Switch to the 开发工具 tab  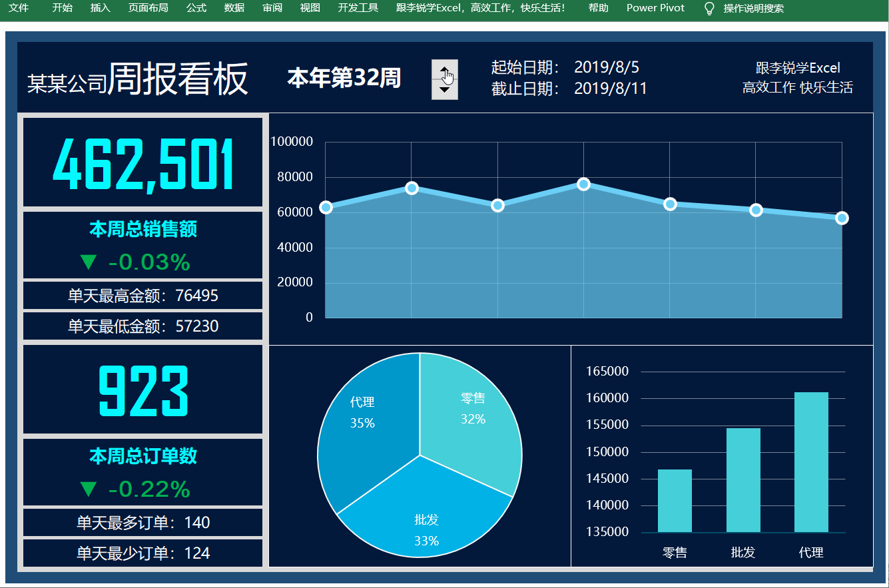point(358,8)
